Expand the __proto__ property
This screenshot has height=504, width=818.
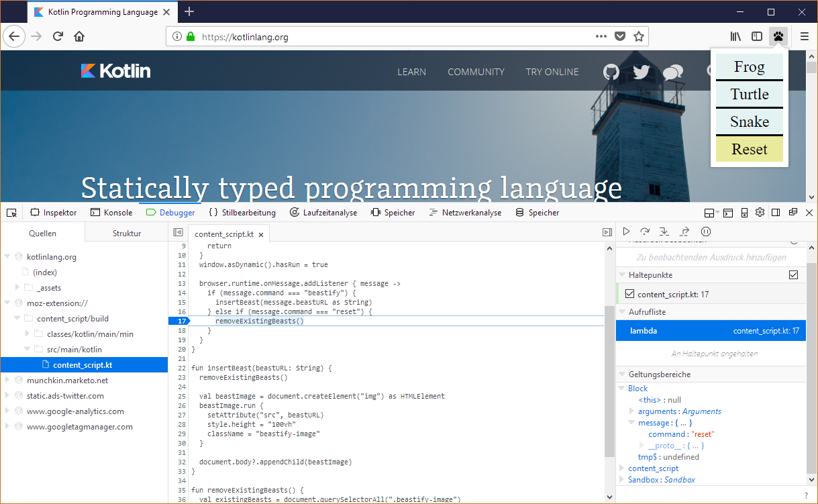coord(642,446)
